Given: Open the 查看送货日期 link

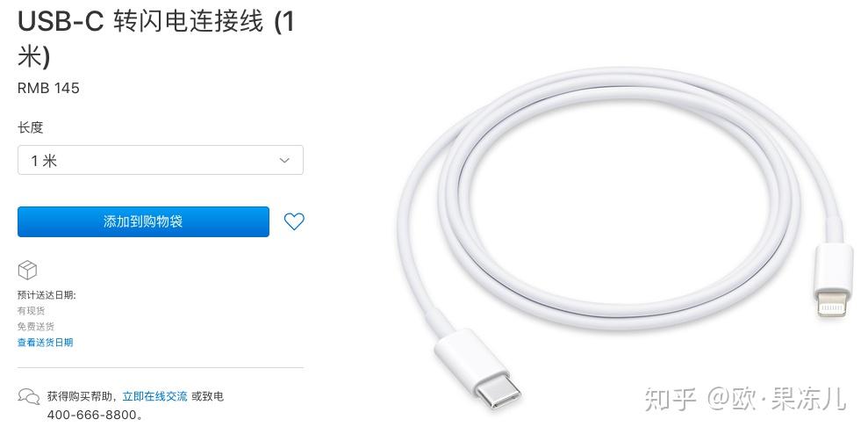Looking at the screenshot, I should [46, 343].
